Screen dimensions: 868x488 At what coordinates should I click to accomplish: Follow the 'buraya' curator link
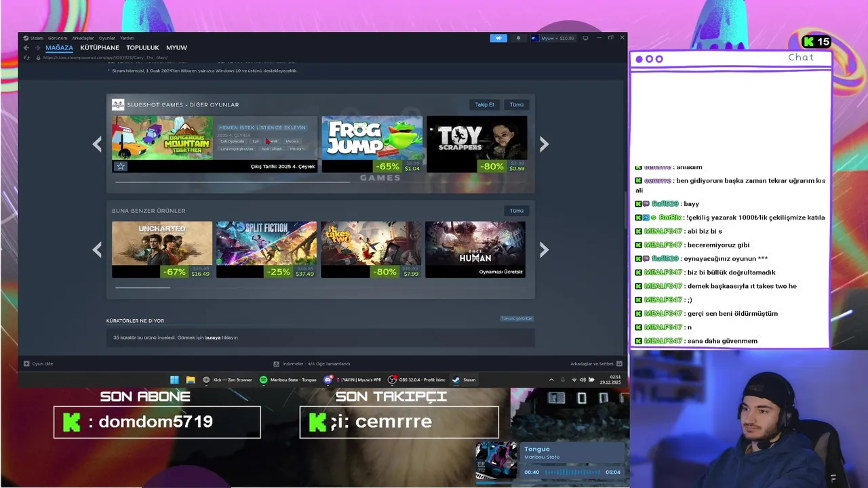point(213,338)
